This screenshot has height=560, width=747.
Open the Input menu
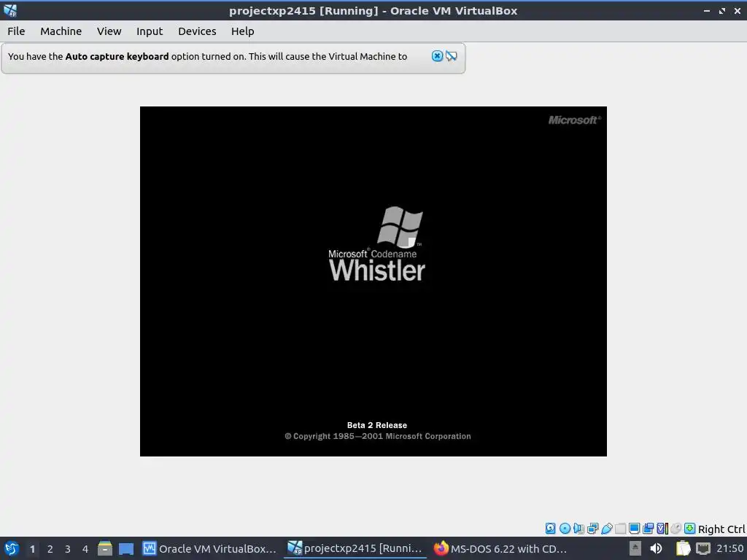pos(150,31)
